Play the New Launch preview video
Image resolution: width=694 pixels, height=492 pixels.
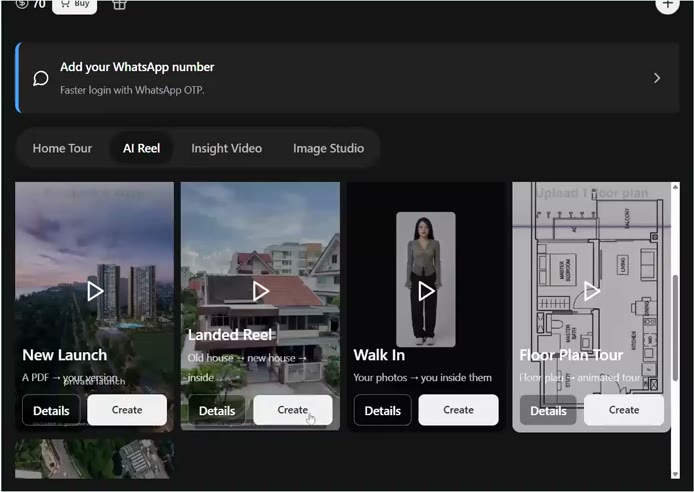[x=95, y=291]
